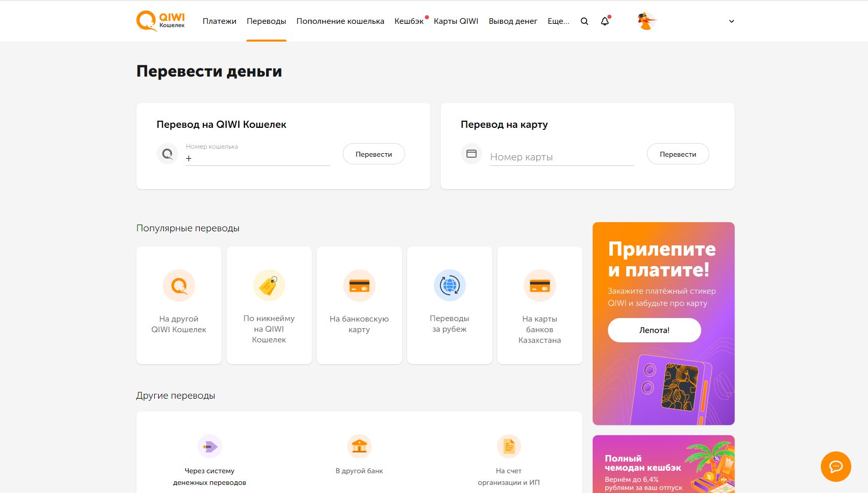Image resolution: width=868 pixels, height=493 pixels.
Task: Open the search magnifier icon
Action: pyautogui.click(x=585, y=21)
